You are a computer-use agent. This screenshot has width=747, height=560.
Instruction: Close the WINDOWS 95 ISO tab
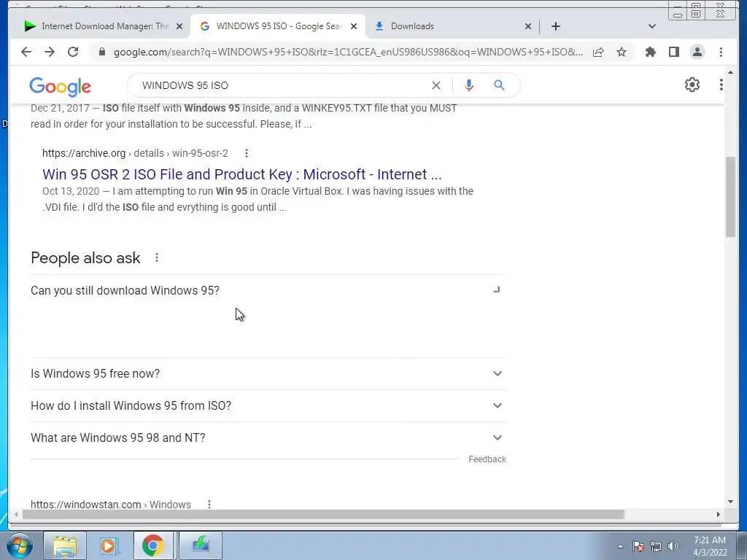pos(354,26)
